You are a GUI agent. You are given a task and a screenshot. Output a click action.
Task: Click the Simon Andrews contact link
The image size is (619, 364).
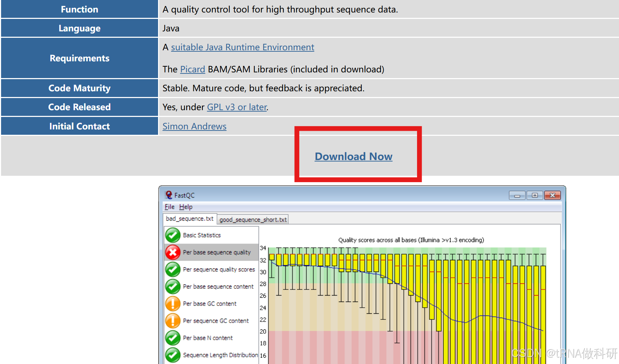(194, 126)
